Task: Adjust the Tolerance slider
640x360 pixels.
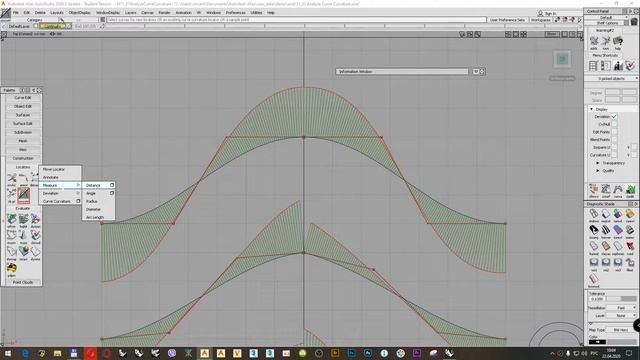Action: 621,299
